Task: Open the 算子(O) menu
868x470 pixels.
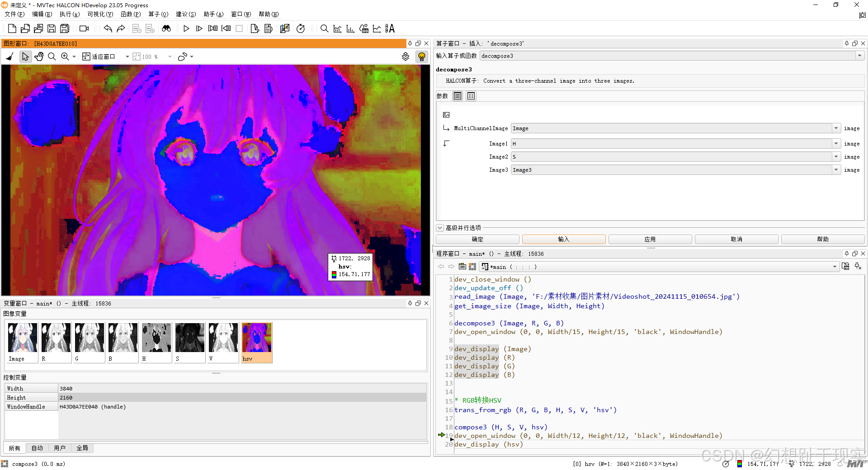Action: point(158,14)
